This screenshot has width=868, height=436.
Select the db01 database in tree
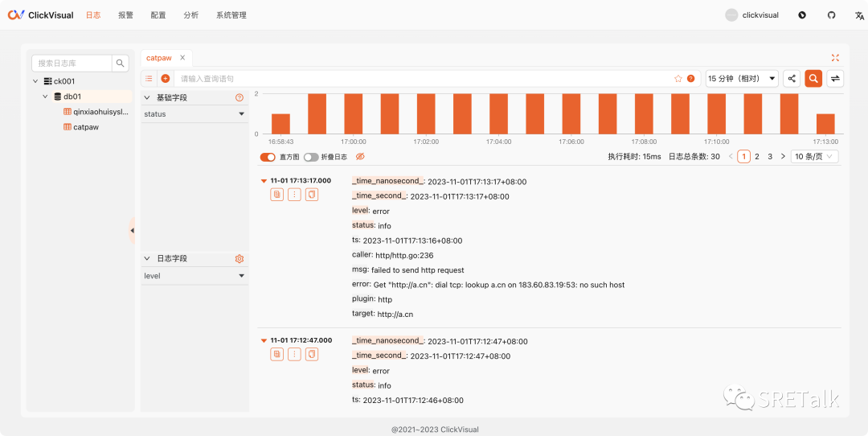click(x=72, y=97)
